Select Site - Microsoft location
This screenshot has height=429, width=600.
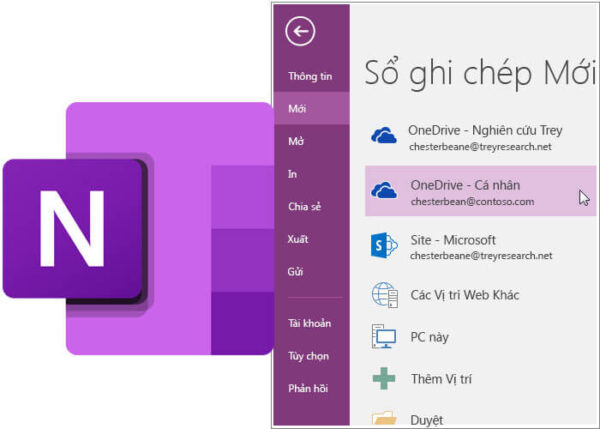pyautogui.click(x=480, y=246)
